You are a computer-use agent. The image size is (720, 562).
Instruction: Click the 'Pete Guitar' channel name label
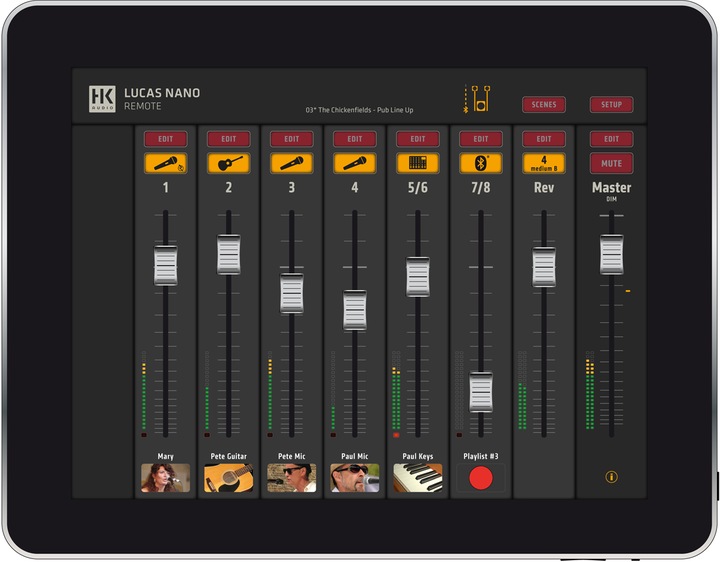[229, 456]
